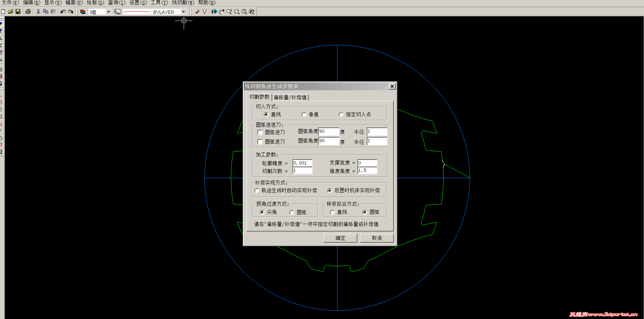Select 尖角 corner transition radio button

(262, 212)
